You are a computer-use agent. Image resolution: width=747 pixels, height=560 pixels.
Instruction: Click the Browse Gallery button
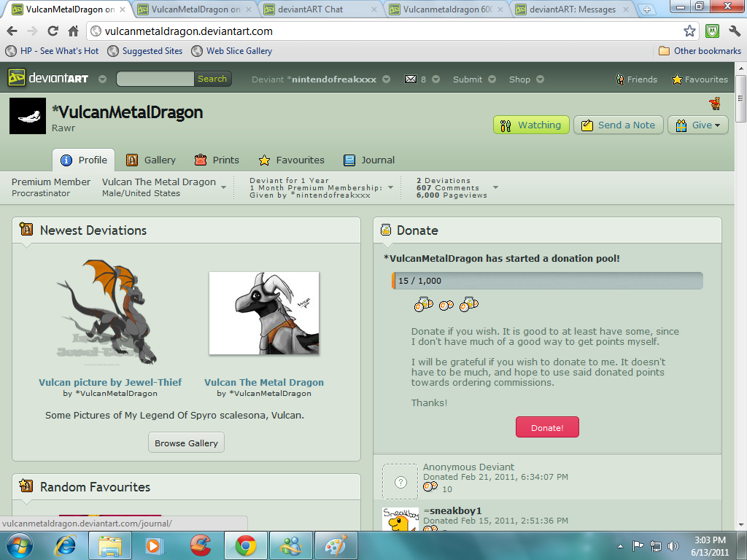186,443
